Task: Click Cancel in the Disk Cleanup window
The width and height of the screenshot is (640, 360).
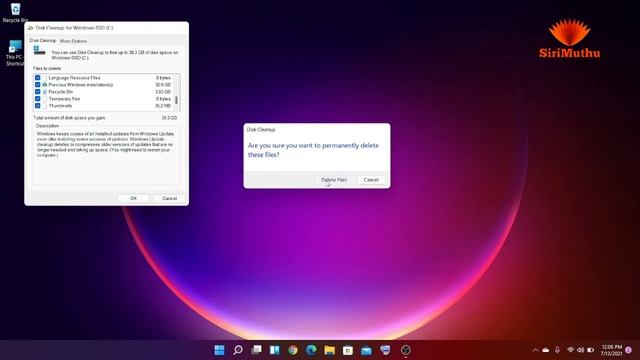Action: point(169,198)
